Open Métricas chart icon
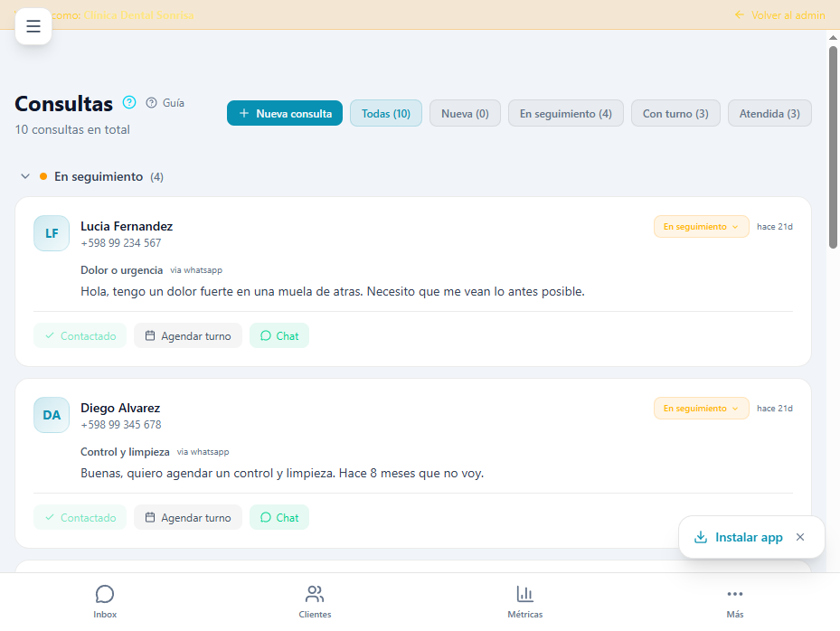This screenshot has height=631, width=840. click(x=524, y=601)
